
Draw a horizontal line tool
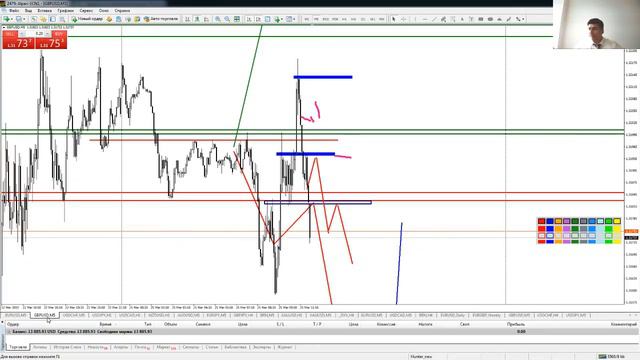[x=424, y=19]
